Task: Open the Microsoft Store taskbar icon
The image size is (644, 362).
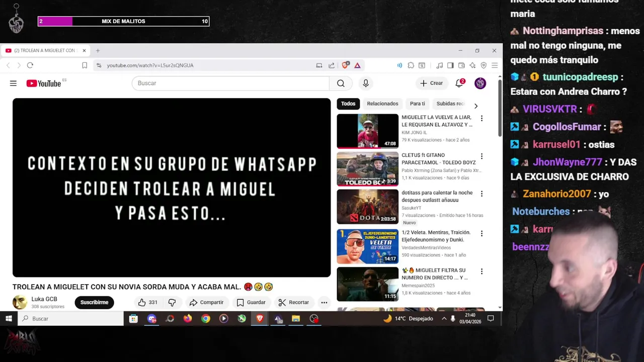Action: pos(133,318)
